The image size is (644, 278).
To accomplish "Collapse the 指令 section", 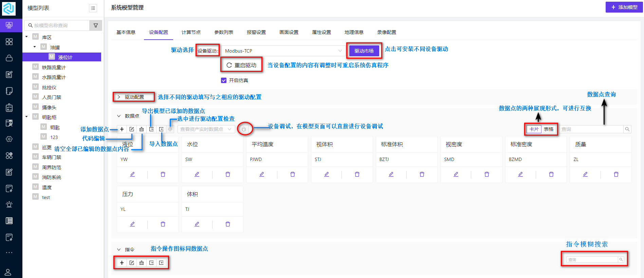I will click(x=119, y=250).
